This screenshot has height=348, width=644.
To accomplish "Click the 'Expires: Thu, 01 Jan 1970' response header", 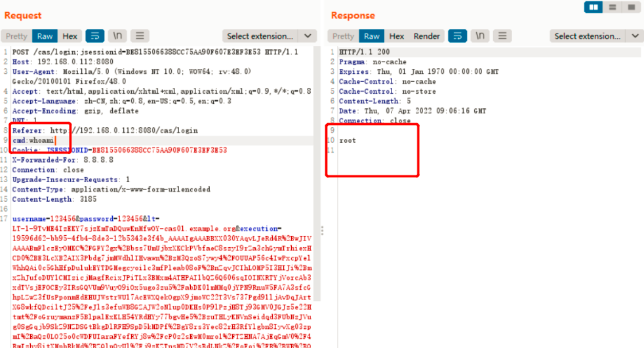I will (x=419, y=72).
